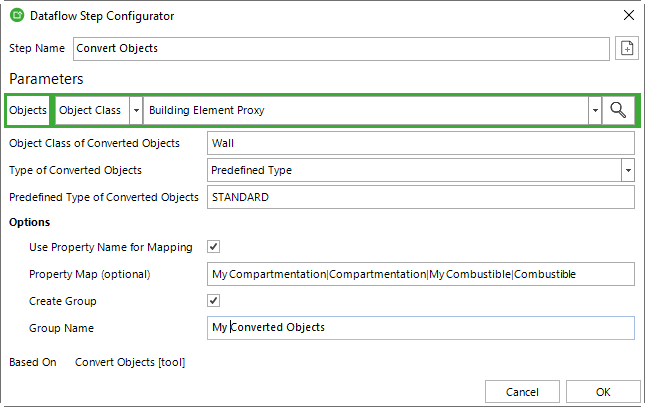Image resolution: width=645 pixels, height=407 pixels.
Task: Click the Convert Objects [tool] text
Action: 130,362
